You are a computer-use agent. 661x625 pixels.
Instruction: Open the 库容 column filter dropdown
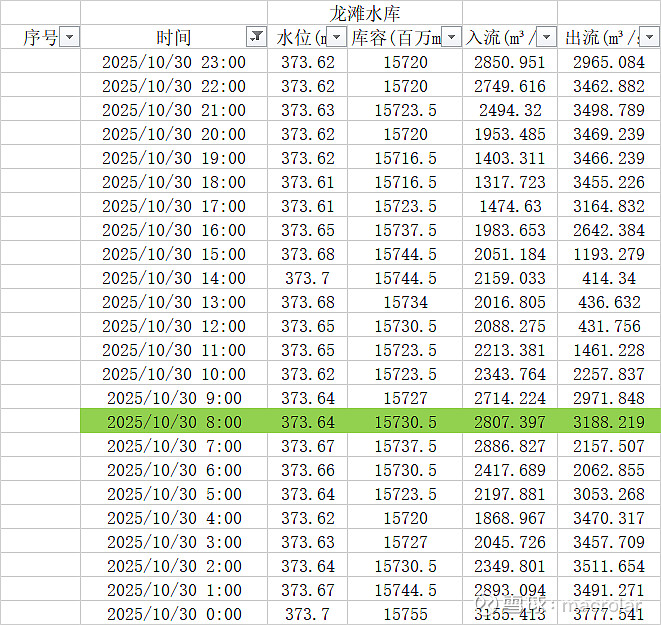point(451,37)
